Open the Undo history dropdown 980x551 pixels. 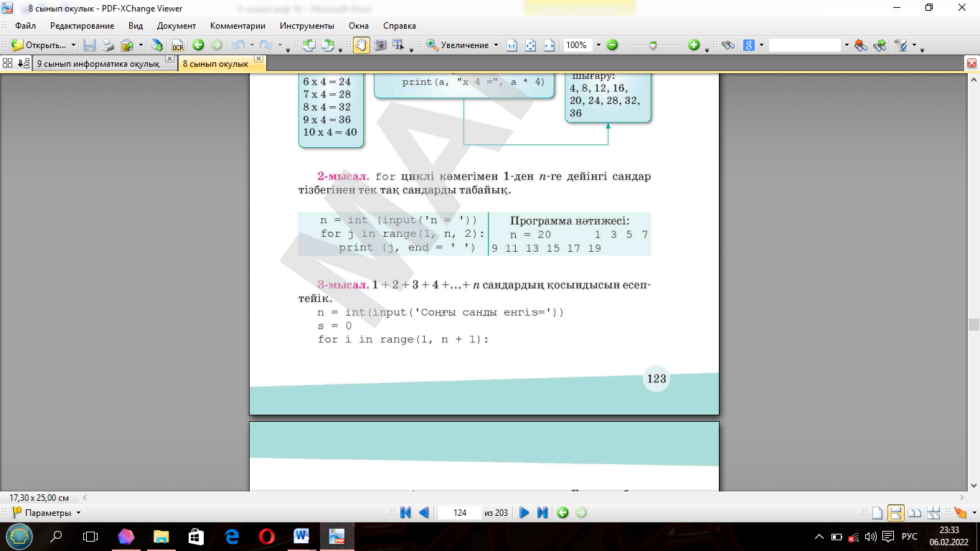click(x=250, y=45)
